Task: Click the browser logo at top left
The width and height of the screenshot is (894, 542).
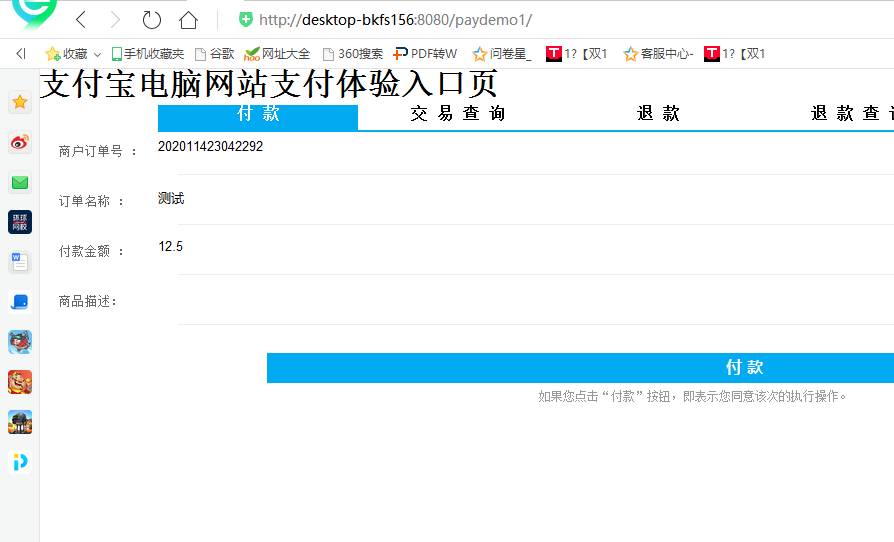Action: [x=34, y=14]
